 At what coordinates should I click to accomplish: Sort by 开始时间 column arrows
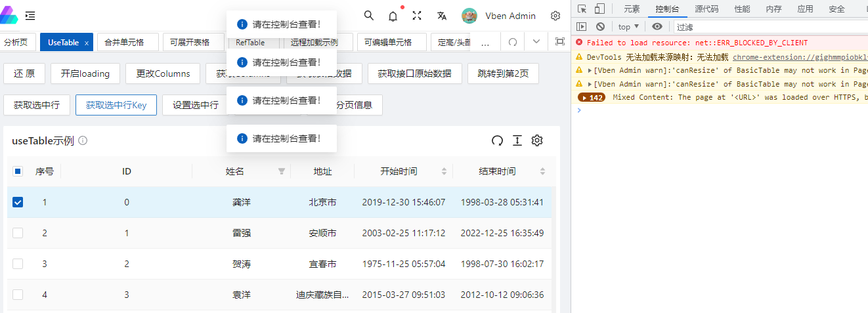click(444, 171)
